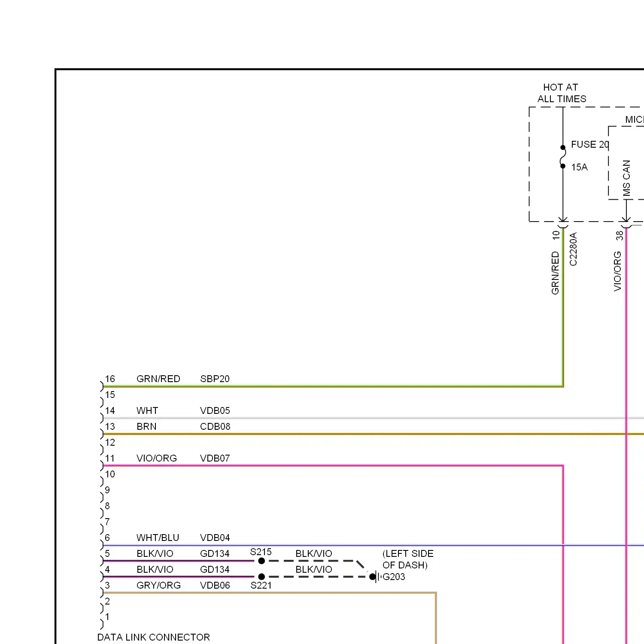Click BLK/VIO label on pin 4 row
The image size is (644, 644).
click(x=155, y=570)
